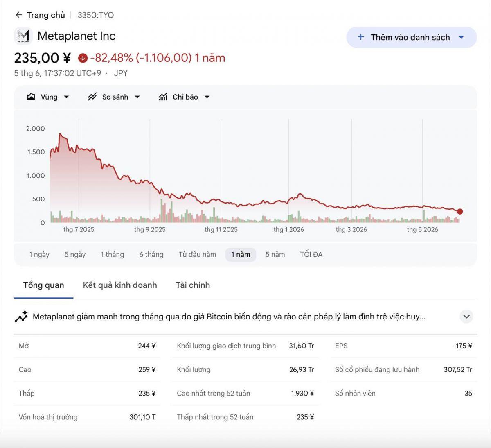This screenshot has width=491, height=448.
Task: Click 52-week high value 1.930 ¥
Action: click(302, 394)
